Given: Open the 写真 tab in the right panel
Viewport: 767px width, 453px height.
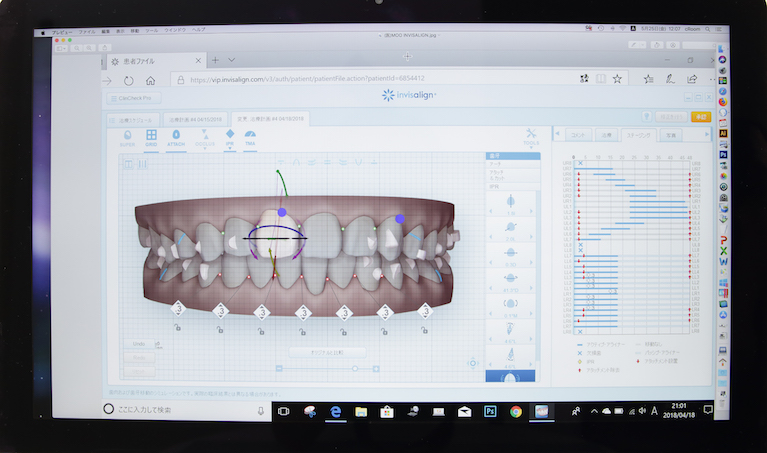Looking at the screenshot, I should 671,135.
